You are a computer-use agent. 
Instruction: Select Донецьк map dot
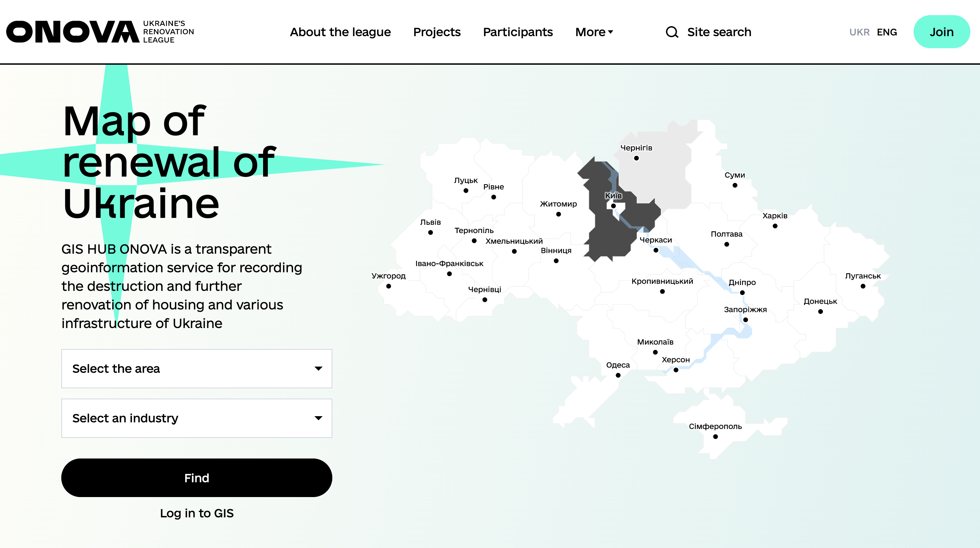(821, 312)
